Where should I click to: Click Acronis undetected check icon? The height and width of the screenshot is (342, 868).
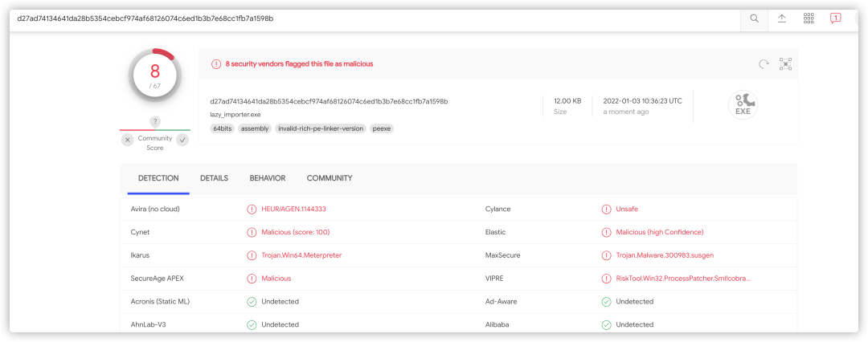pos(252,302)
